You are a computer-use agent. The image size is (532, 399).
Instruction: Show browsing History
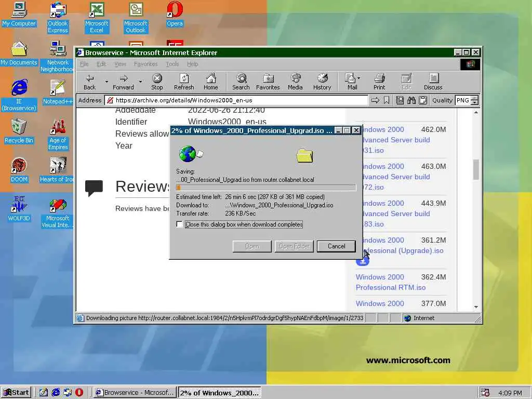tap(322, 82)
